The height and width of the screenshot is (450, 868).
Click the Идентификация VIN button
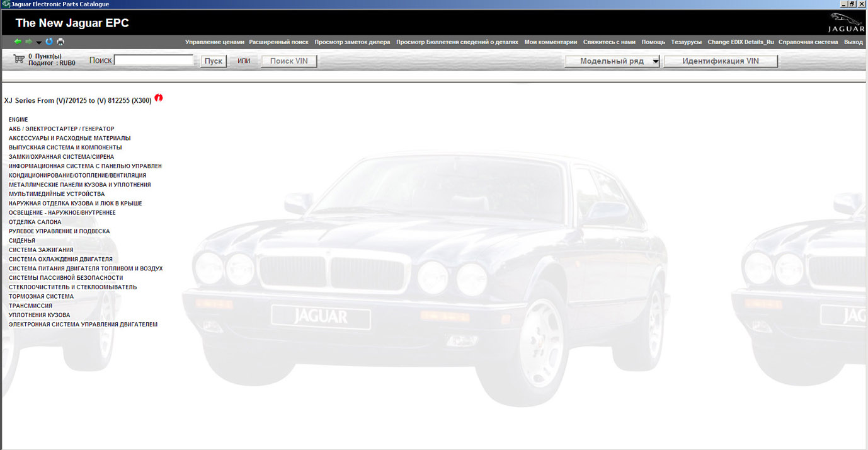pyautogui.click(x=721, y=61)
